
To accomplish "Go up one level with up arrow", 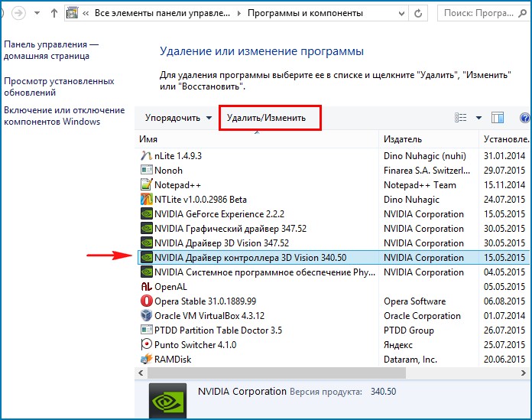I will tap(54, 13).
